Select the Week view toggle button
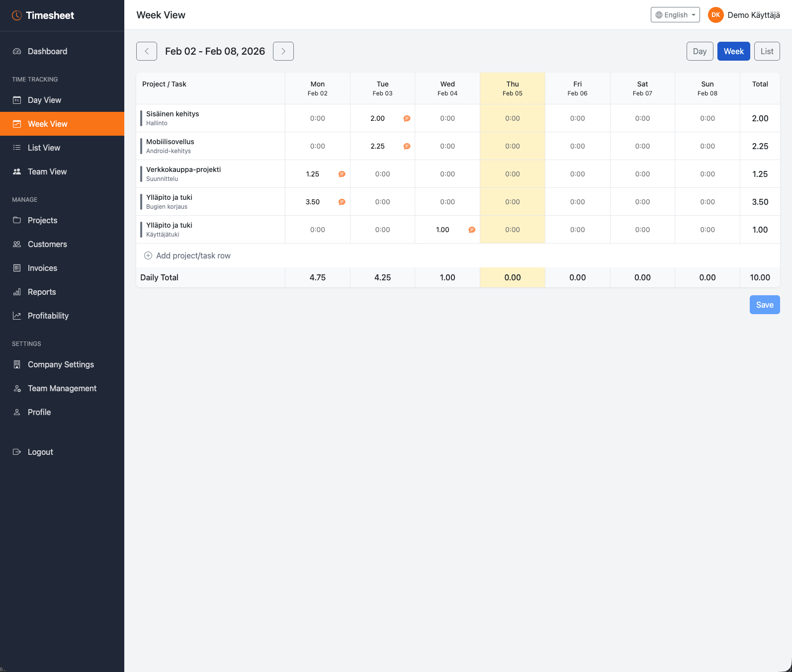 (x=733, y=51)
